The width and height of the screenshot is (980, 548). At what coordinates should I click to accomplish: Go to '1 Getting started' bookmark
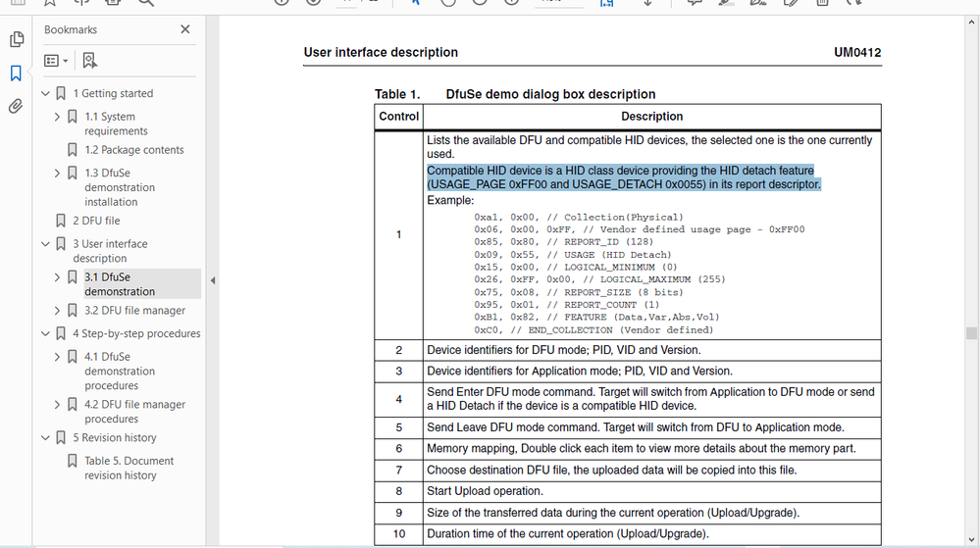pyautogui.click(x=113, y=93)
